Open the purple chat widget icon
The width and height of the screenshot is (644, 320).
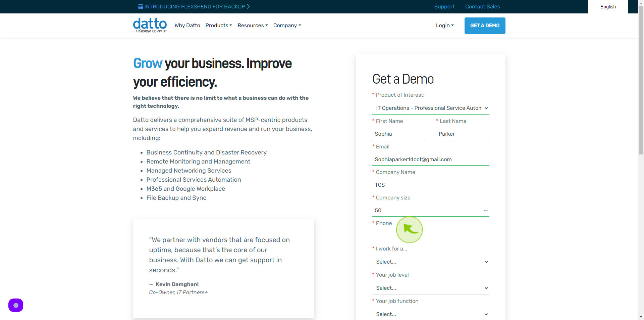tap(16, 305)
